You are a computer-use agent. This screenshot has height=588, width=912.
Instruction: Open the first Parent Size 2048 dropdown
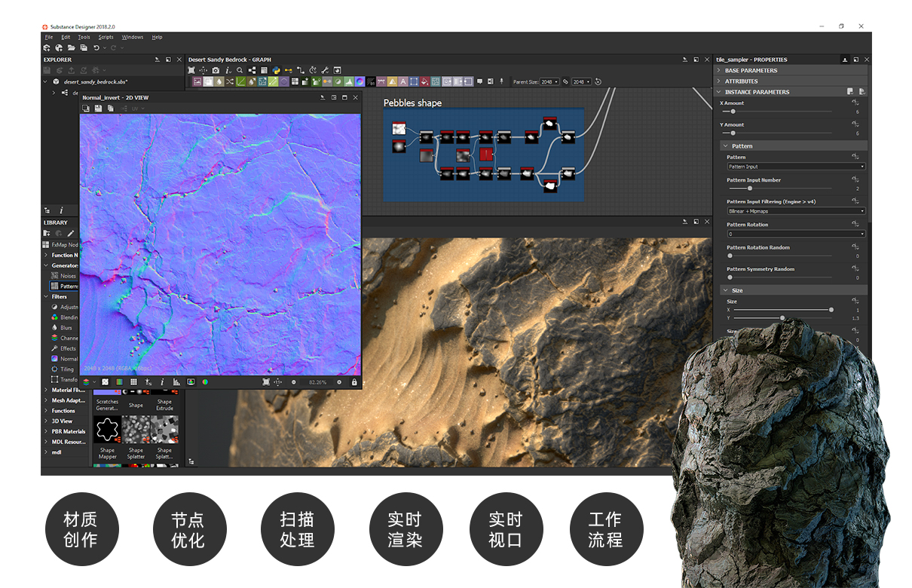click(x=549, y=81)
